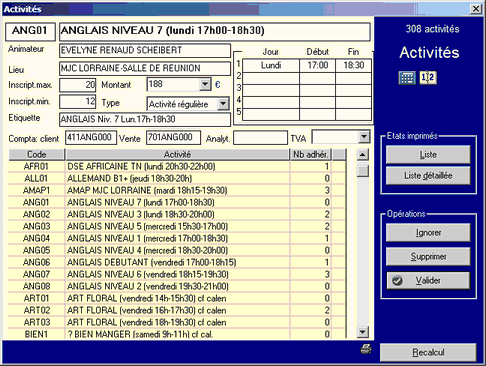This screenshot has width=486, height=366.
Task: Click the activity title field ANGLAIS NIVEAU 7
Action: pos(215,31)
